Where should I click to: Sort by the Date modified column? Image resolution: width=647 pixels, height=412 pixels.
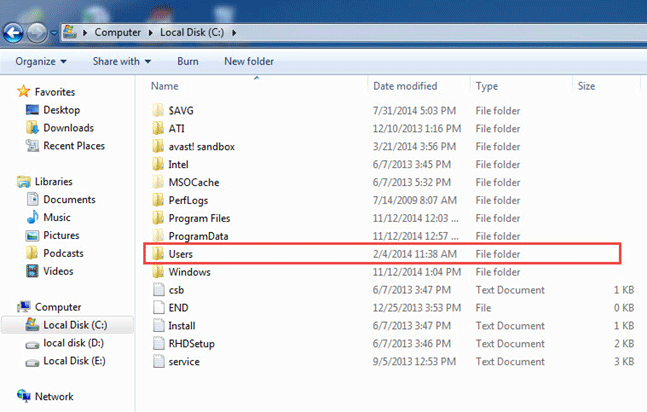point(405,86)
